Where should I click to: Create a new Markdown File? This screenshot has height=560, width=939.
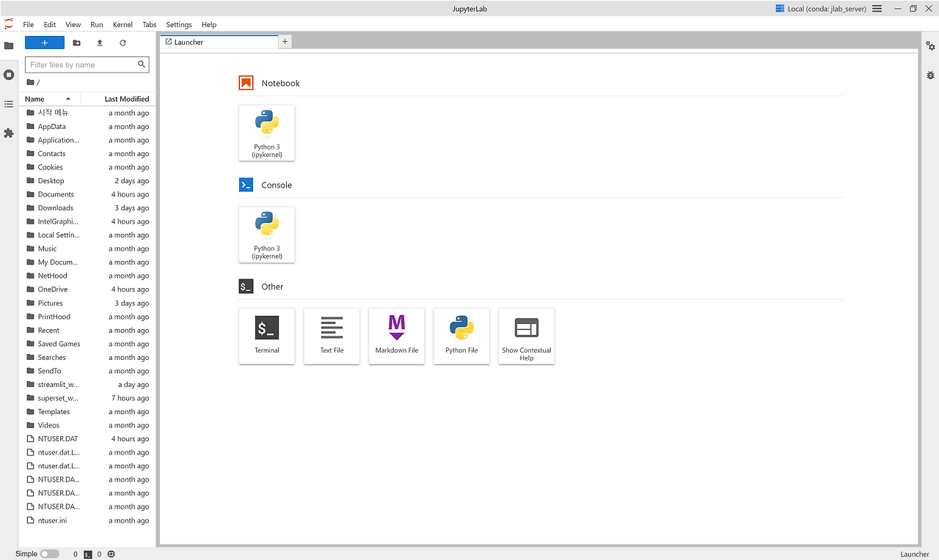pyautogui.click(x=397, y=336)
